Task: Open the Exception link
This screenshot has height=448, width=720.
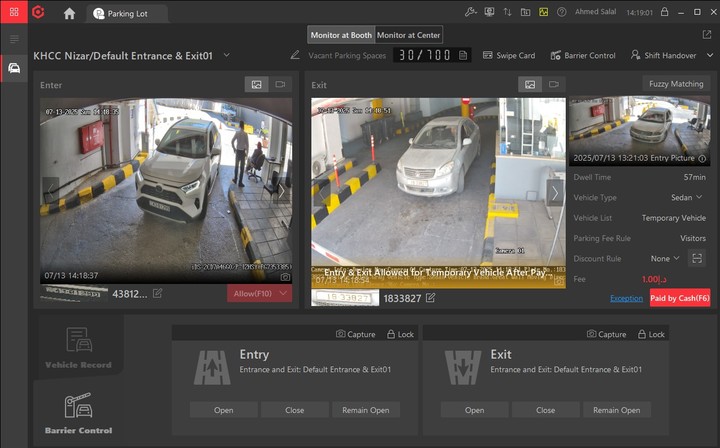Action: tap(626, 298)
